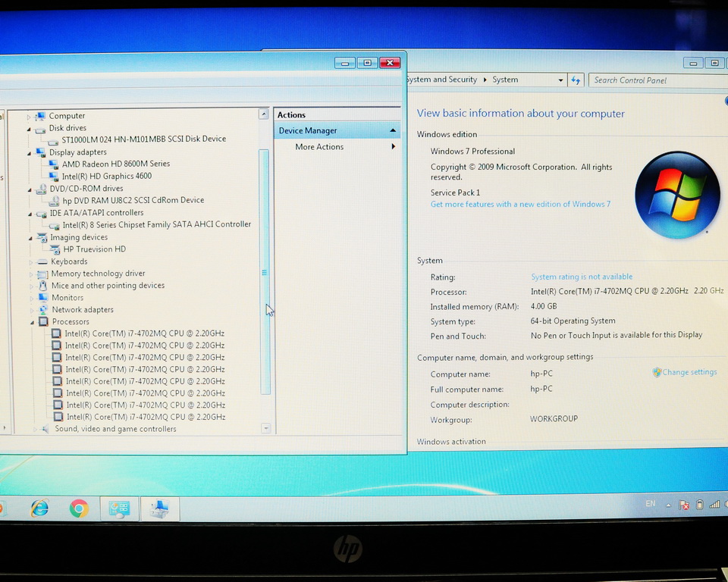Click the Display adapters category icon
The height and width of the screenshot is (582, 728).
pyautogui.click(x=41, y=152)
